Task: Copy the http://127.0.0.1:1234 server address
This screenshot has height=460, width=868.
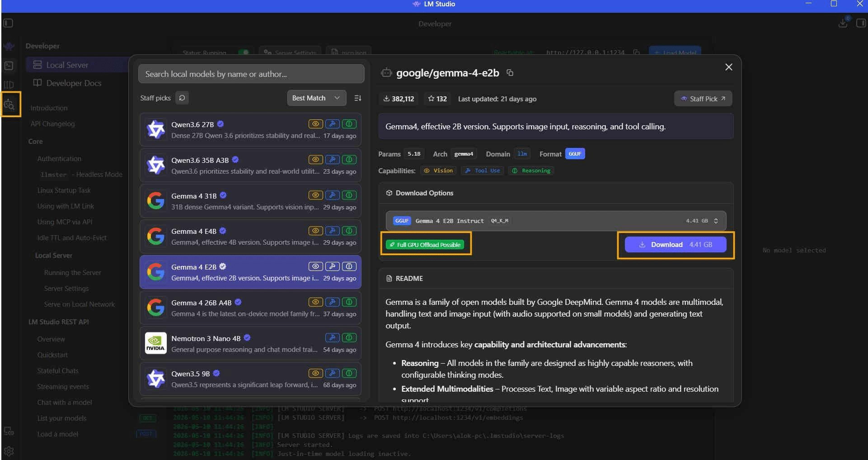Action: point(636,52)
